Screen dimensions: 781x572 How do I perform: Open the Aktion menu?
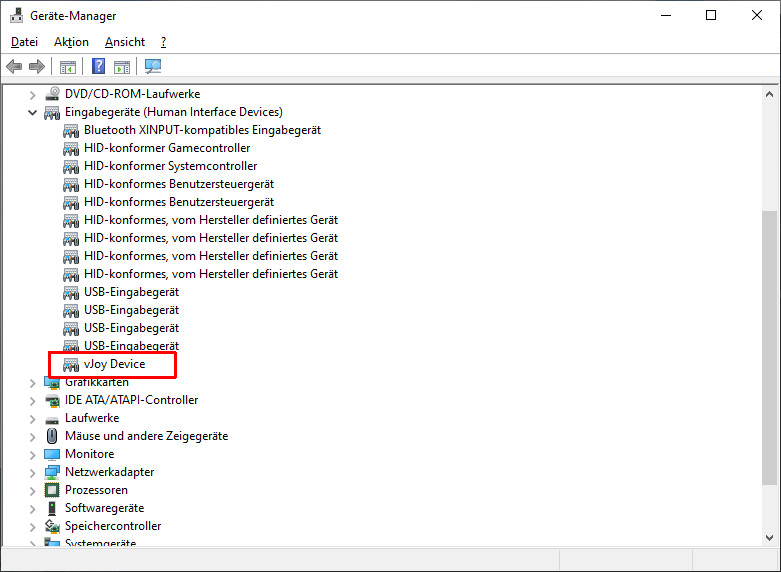click(71, 42)
